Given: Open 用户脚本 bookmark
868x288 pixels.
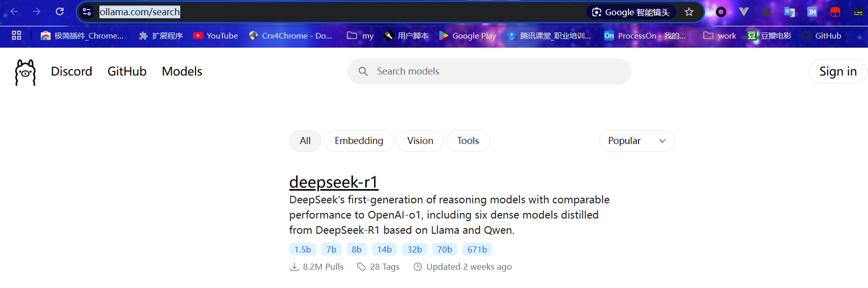Looking at the screenshot, I should tap(406, 35).
